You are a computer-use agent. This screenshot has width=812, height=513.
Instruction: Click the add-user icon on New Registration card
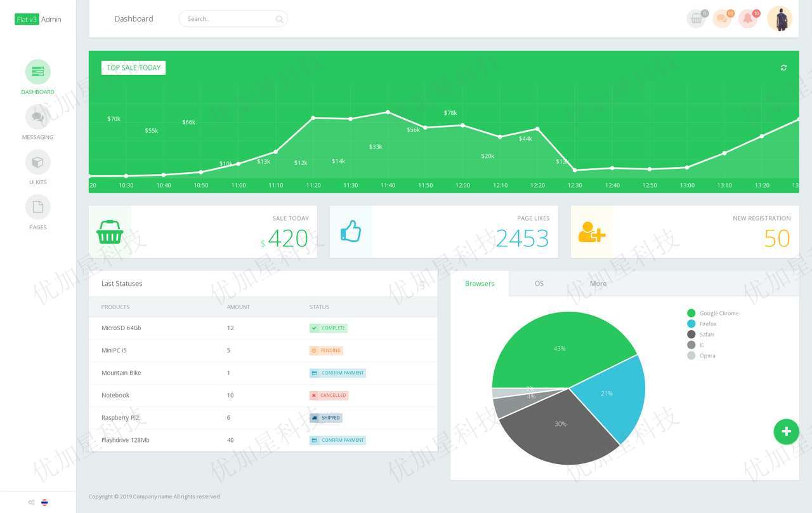tap(592, 232)
